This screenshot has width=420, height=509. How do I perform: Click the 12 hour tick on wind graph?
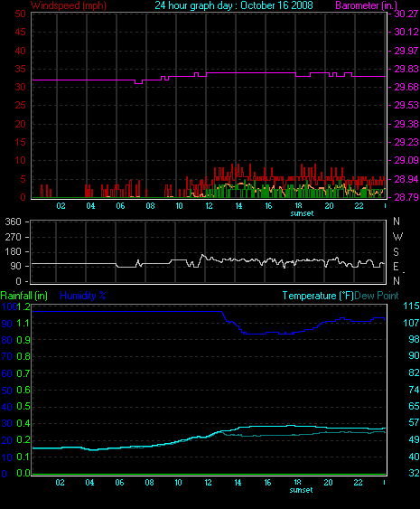(210, 206)
